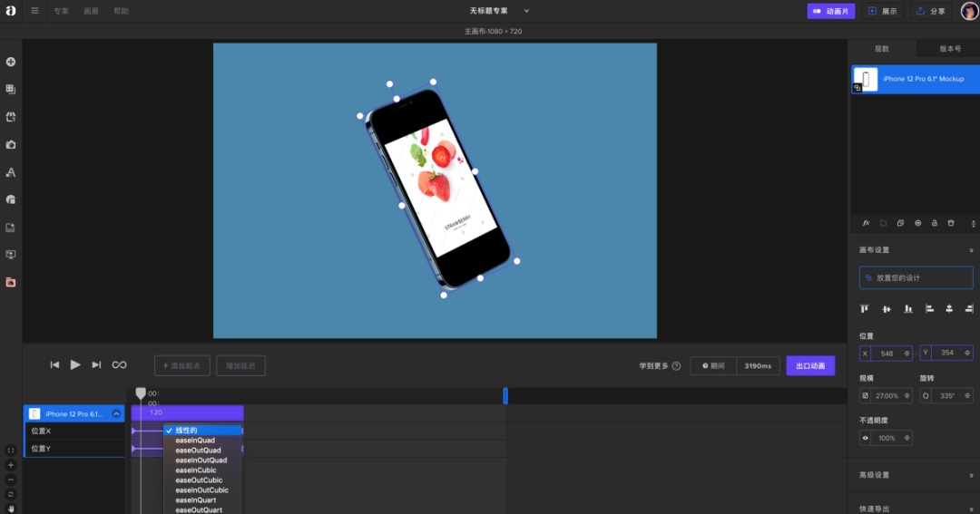Image resolution: width=980 pixels, height=514 pixels.
Task: Collapse the iPhone 12 Pro timeline track
Action: 116,413
